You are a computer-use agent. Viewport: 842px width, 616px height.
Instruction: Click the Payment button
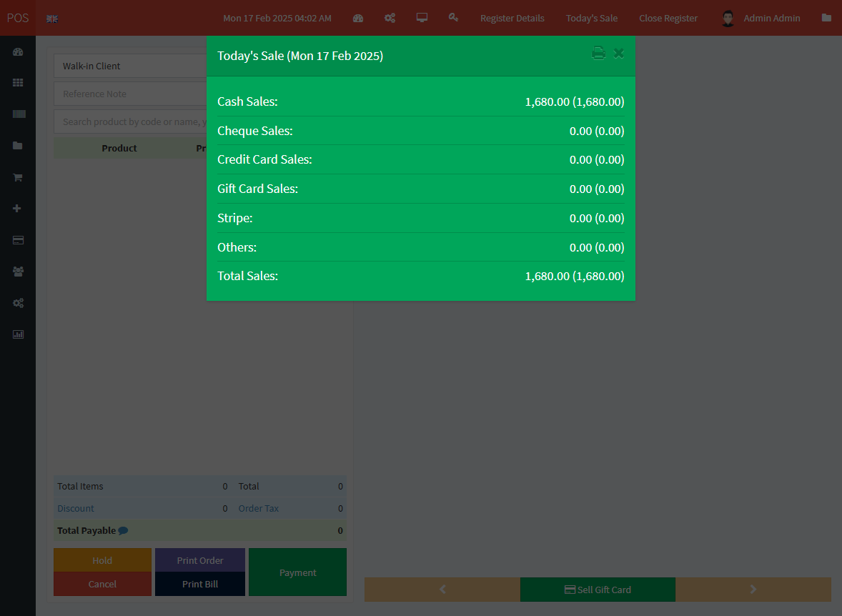pos(297,572)
